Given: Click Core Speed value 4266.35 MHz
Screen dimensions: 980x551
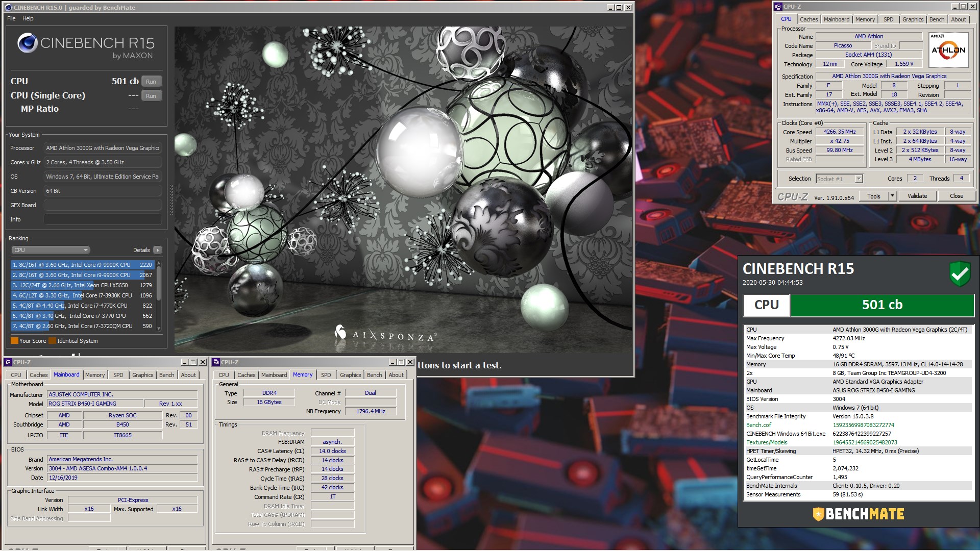Looking at the screenshot, I should click(840, 132).
